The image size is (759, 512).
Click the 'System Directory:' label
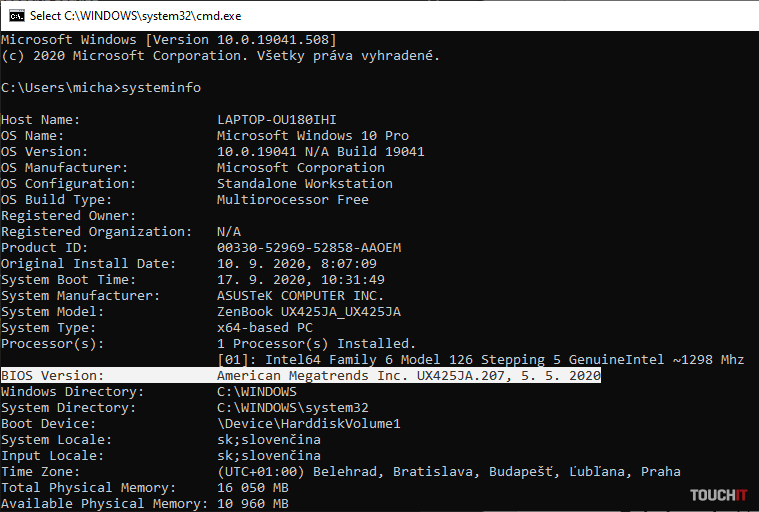[x=68, y=407]
